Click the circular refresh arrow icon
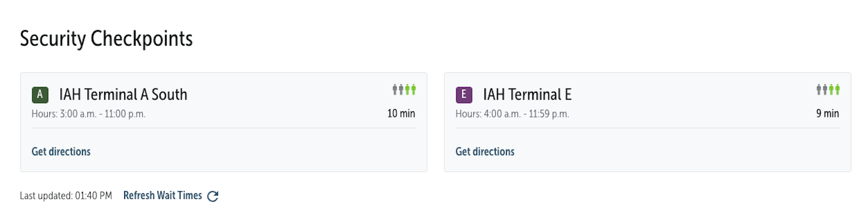This screenshot has width=868, height=220. click(x=213, y=196)
